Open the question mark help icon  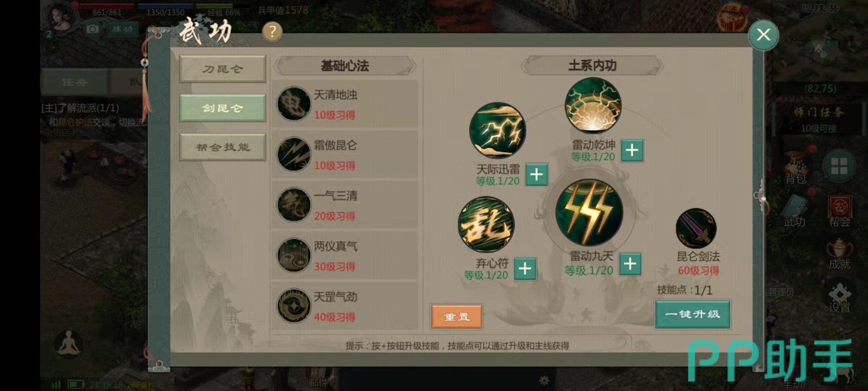click(x=272, y=32)
